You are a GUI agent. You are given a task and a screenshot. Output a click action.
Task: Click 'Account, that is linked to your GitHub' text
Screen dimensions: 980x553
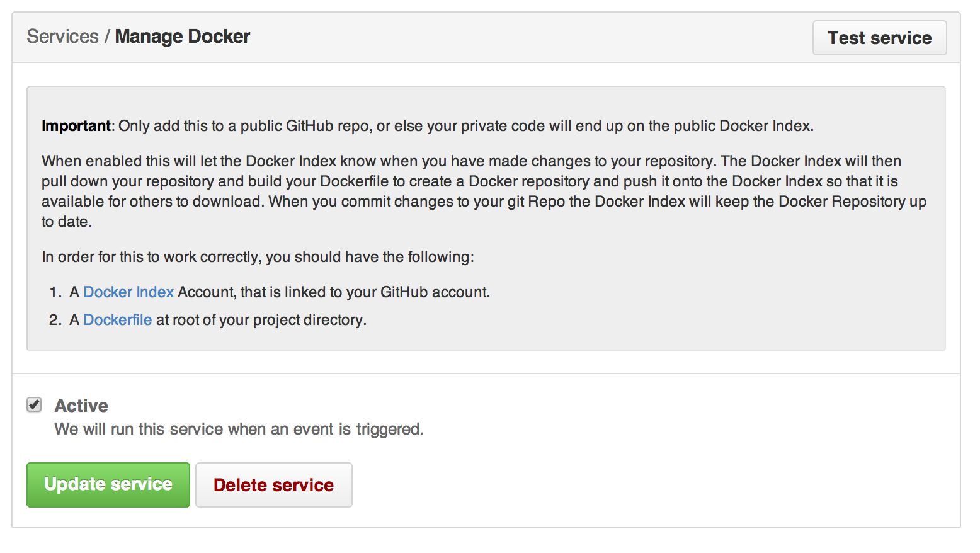(x=334, y=292)
